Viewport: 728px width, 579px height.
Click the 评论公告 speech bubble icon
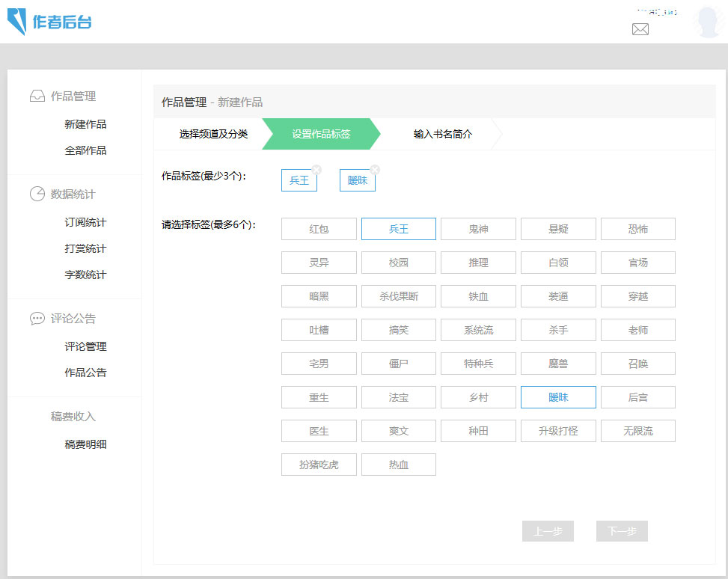(x=37, y=319)
